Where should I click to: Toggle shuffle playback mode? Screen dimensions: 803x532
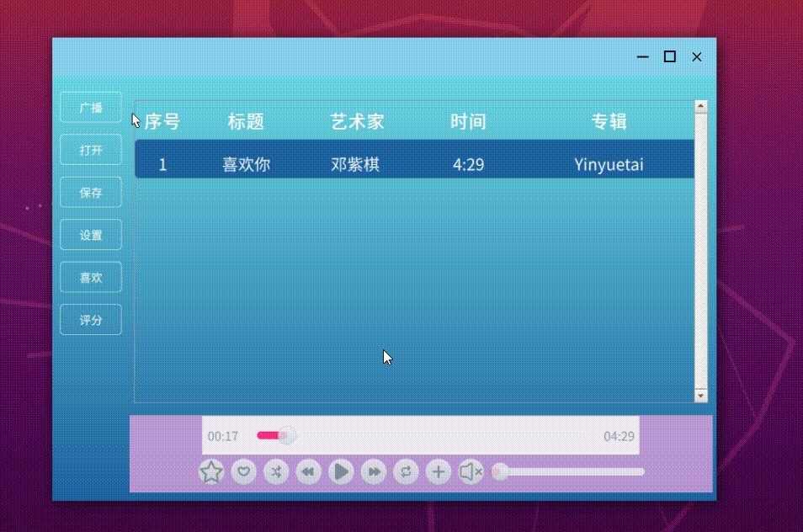click(x=276, y=471)
